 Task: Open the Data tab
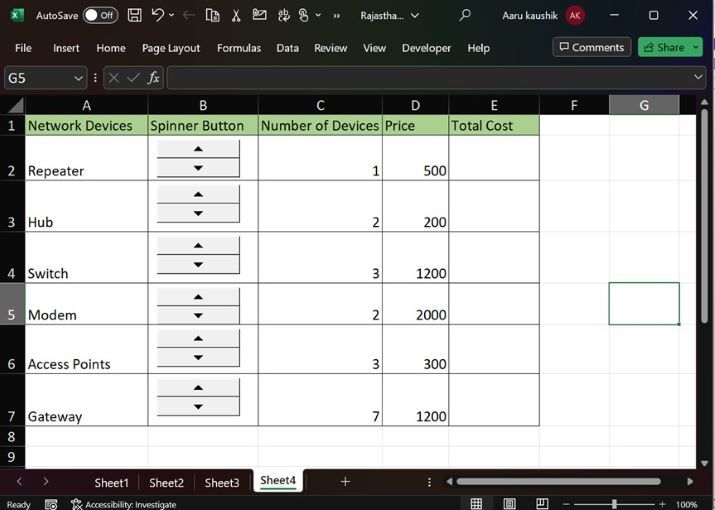coord(287,48)
